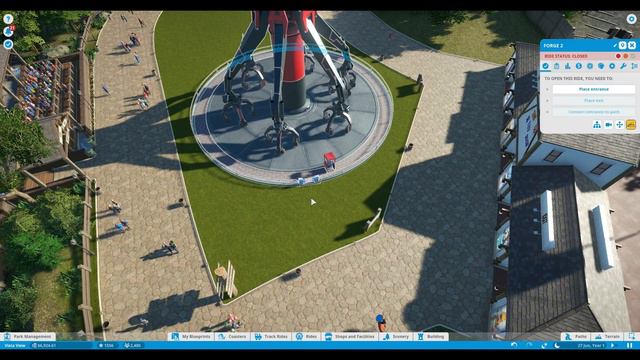Switch to the clipboard tab in ride panel
640x360 pixels.
[x=557, y=66]
